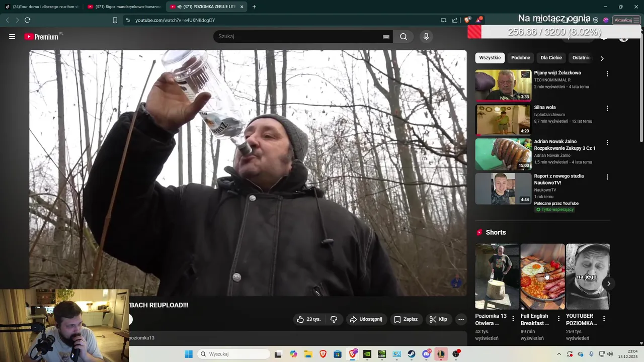Click the youtube.com address bar URL

[175, 20]
